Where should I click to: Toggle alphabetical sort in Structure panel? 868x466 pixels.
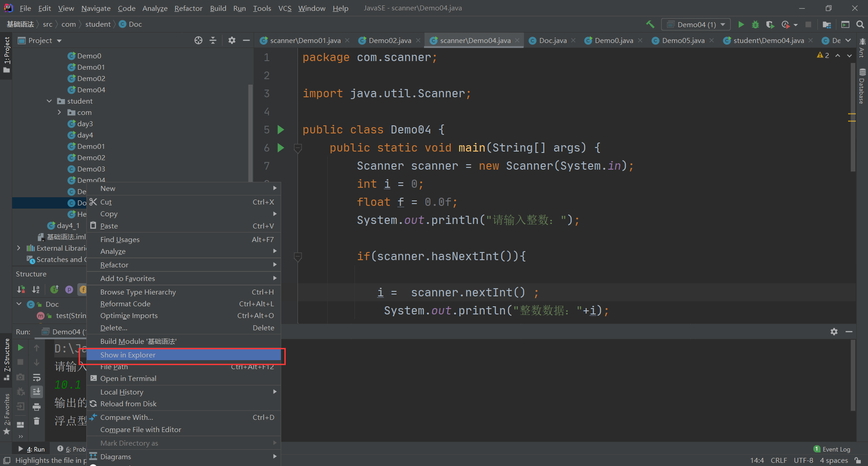point(36,290)
